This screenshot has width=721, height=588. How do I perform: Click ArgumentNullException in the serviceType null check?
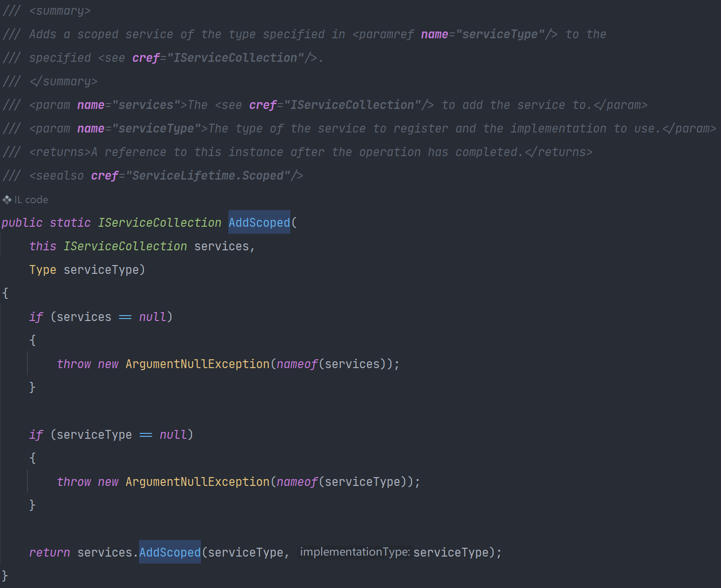tap(197, 481)
